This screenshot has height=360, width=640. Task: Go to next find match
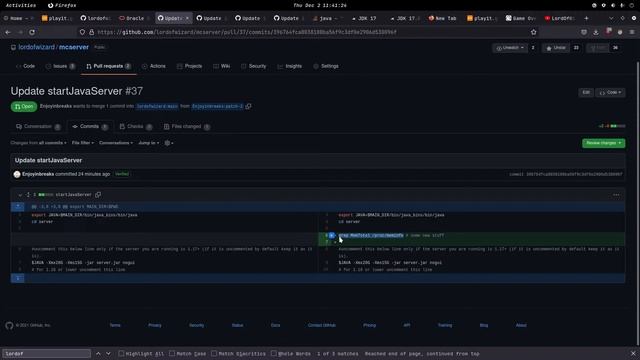pyautogui.click(x=108, y=353)
